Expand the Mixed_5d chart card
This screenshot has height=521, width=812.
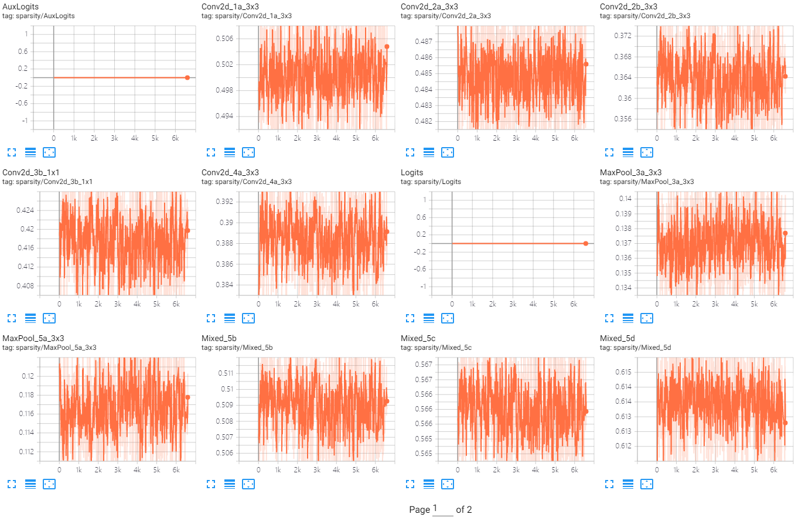pyautogui.click(x=609, y=484)
